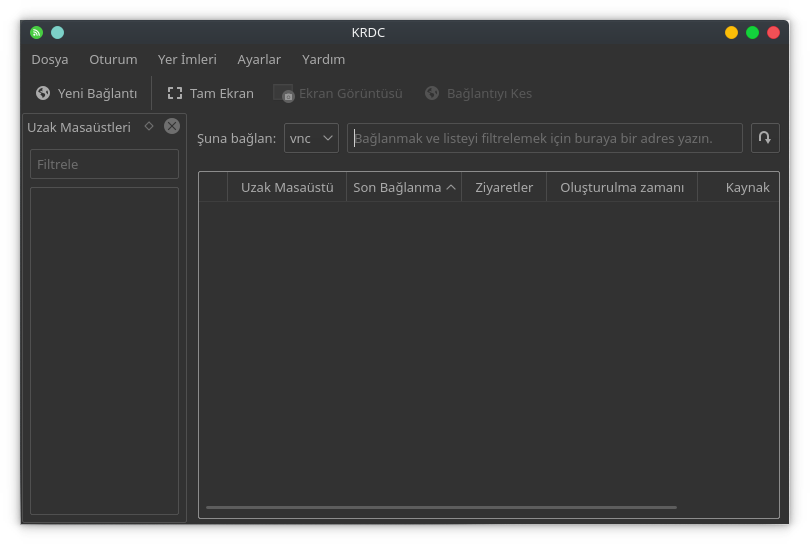The width and height of the screenshot is (810, 545).
Task: Click the Uzak Masaüstü column header
Action: click(287, 187)
